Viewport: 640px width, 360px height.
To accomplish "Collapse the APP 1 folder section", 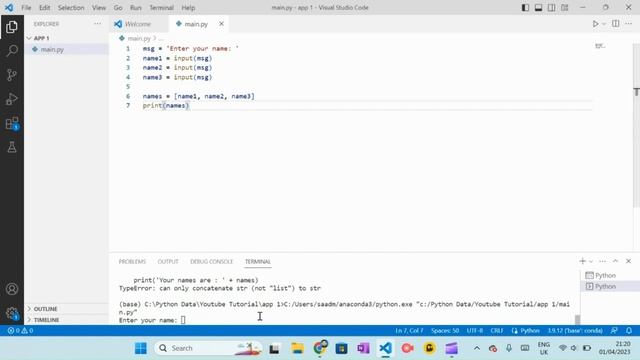I will point(66,38).
